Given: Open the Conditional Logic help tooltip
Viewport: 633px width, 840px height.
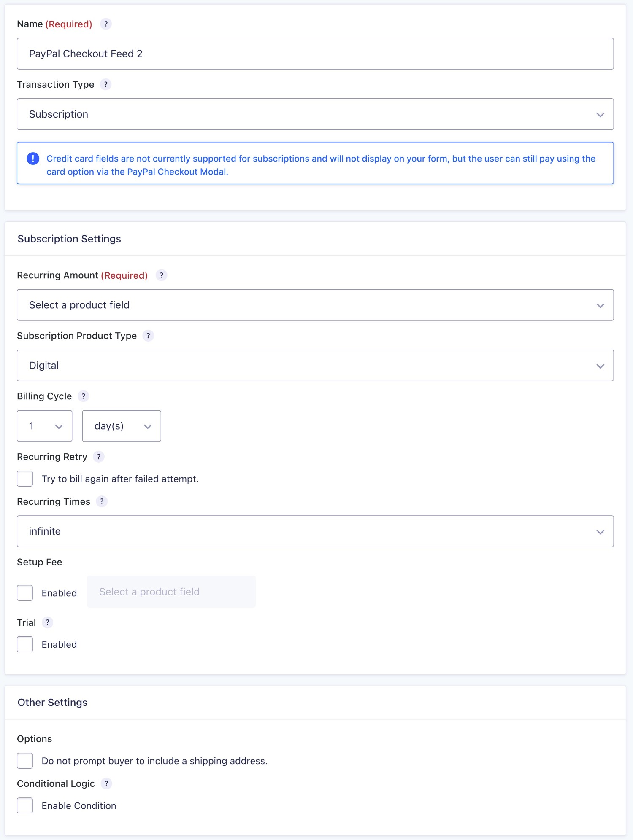Looking at the screenshot, I should [106, 783].
